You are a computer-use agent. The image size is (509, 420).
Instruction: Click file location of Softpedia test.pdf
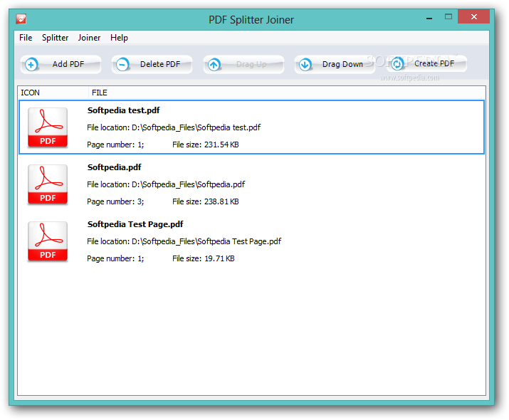pos(174,127)
